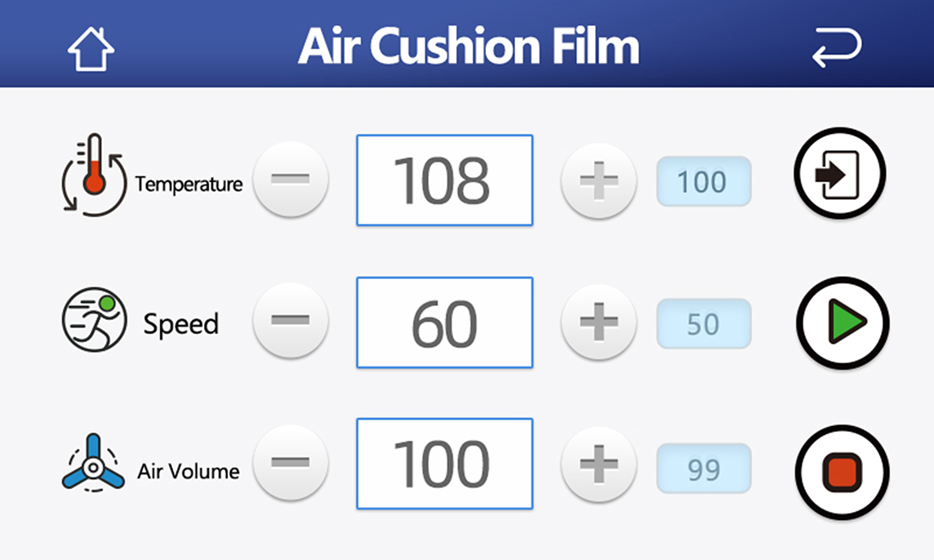Image resolution: width=934 pixels, height=560 pixels.
Task: Decrease the air volume with minus button
Action: [290, 463]
